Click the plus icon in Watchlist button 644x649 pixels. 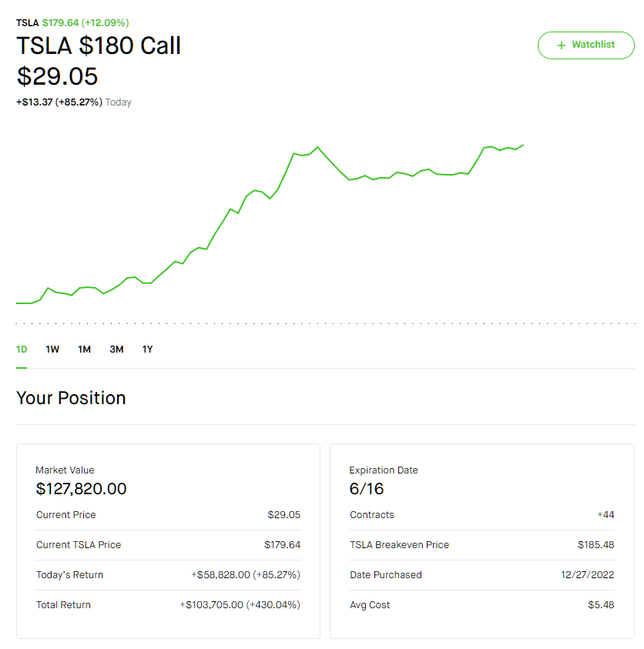[562, 45]
